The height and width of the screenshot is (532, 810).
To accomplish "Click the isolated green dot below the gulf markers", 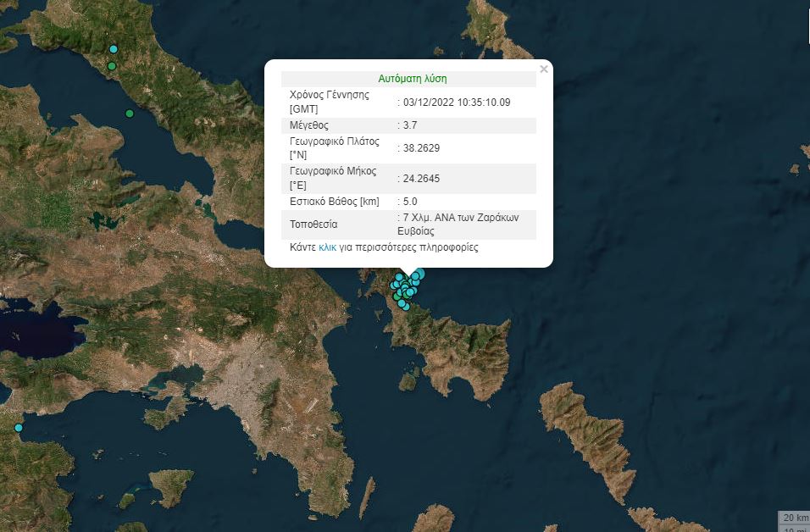I will (x=129, y=113).
